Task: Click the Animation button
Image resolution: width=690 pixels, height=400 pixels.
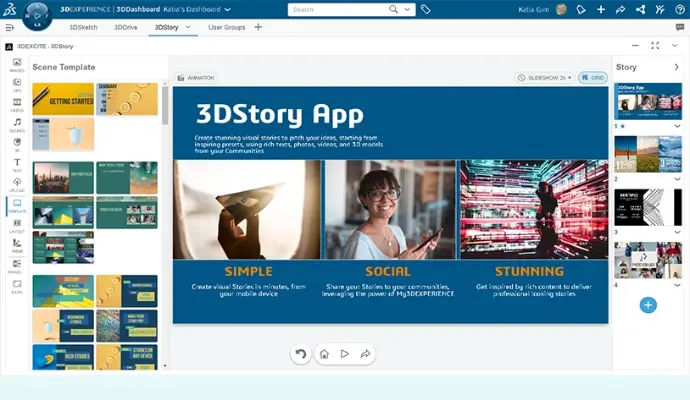Action: coord(196,78)
